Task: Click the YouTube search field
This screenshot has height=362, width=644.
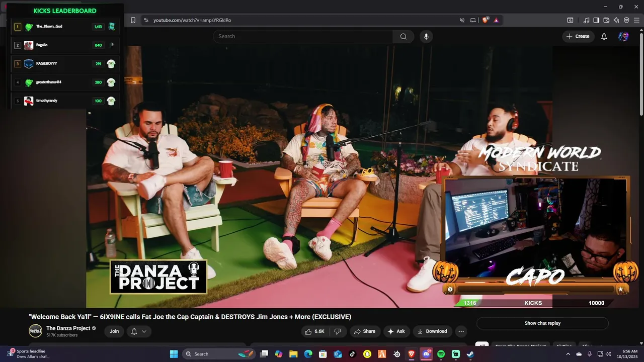Action: tap(303, 36)
